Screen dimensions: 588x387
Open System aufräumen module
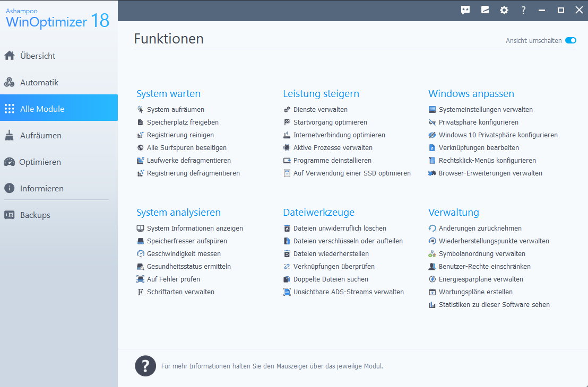175,110
